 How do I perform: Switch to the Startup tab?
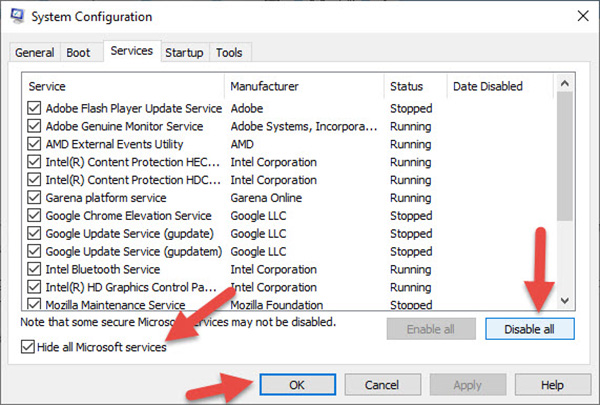pos(184,52)
